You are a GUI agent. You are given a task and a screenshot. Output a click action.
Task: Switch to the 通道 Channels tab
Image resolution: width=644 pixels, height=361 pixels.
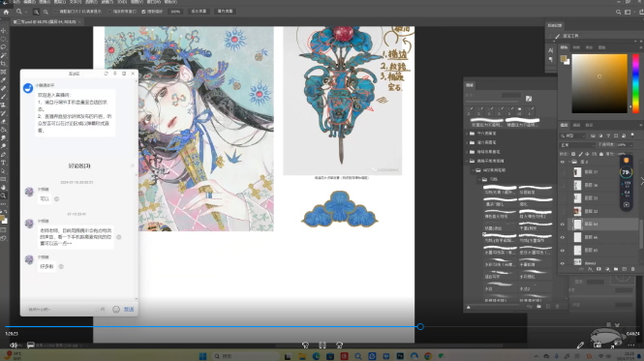(576, 125)
